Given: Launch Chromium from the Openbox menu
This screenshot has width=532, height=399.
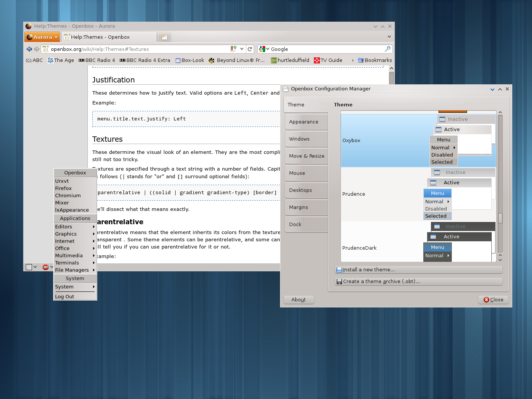Looking at the screenshot, I should [x=75, y=196].
